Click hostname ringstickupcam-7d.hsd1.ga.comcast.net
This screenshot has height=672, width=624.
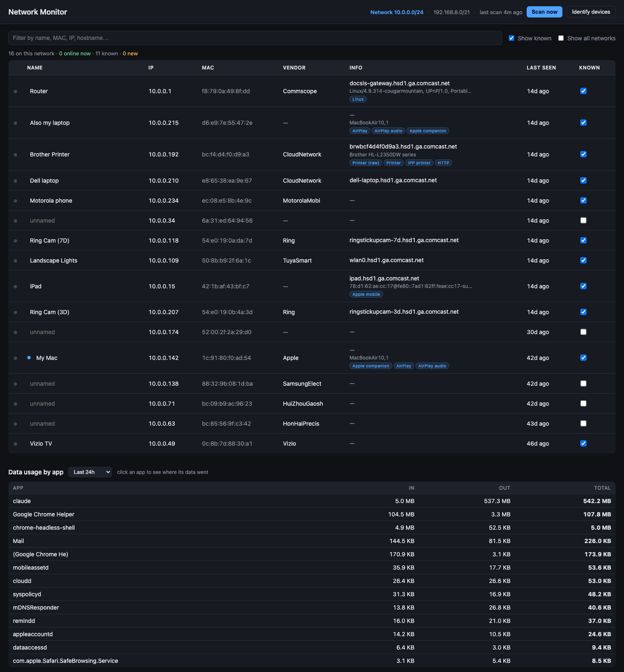pyautogui.click(x=404, y=240)
